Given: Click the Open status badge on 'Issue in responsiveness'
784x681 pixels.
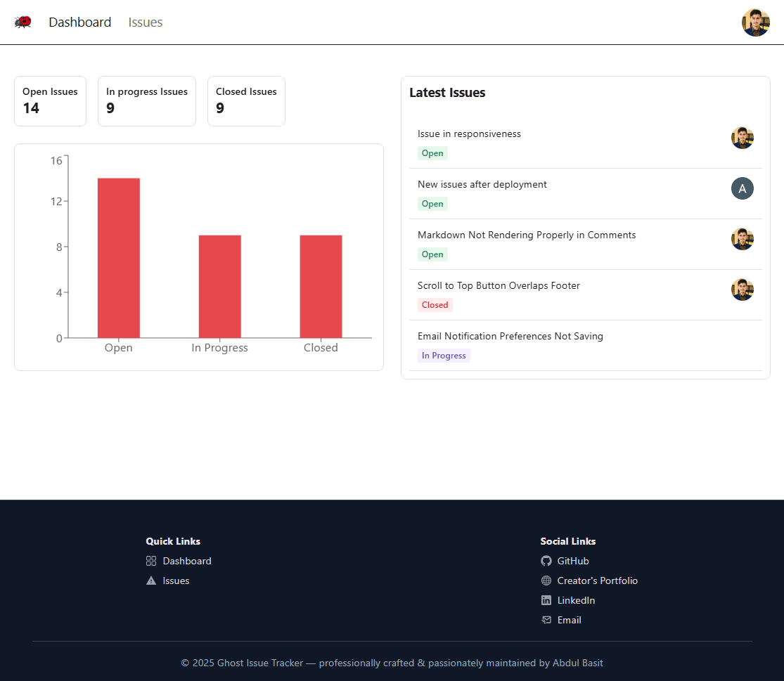Looking at the screenshot, I should (432, 153).
